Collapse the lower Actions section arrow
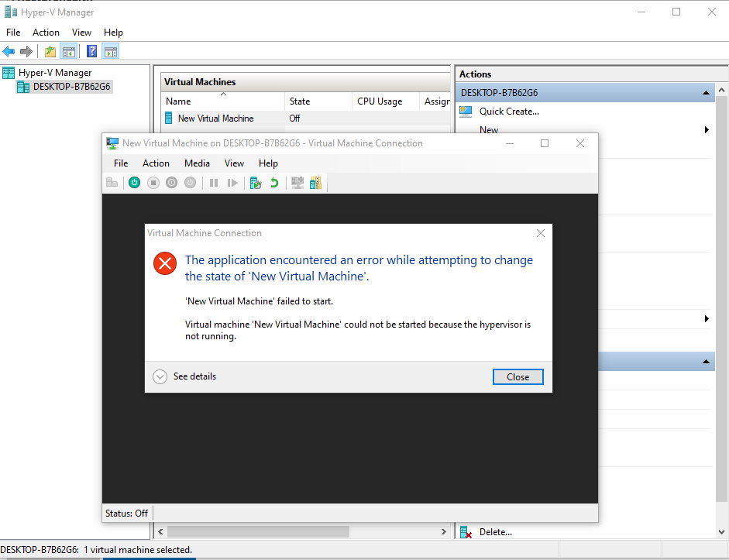 [x=706, y=362]
